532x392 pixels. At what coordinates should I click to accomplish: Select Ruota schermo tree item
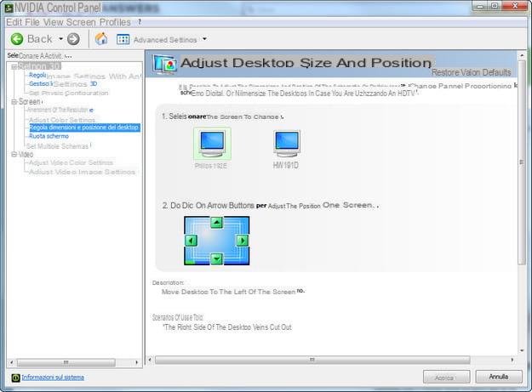click(49, 136)
